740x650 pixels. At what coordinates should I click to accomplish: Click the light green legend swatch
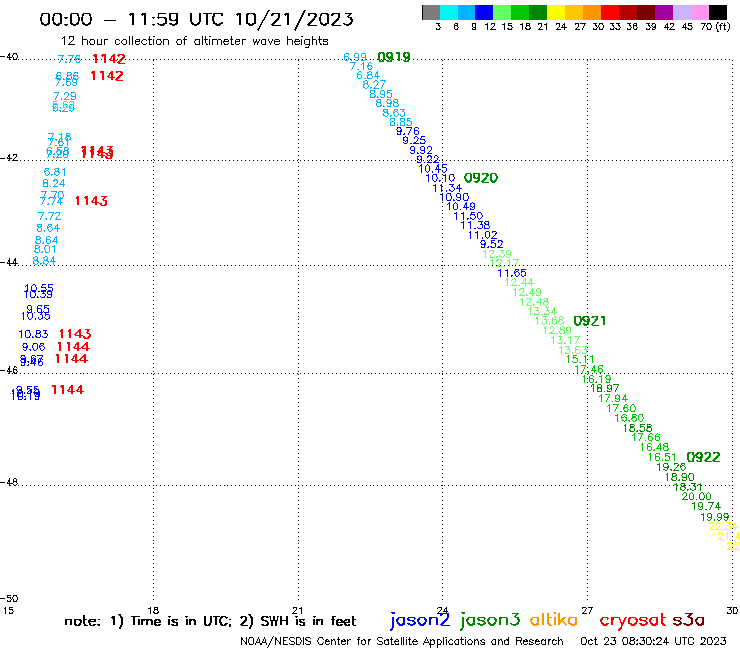click(x=502, y=12)
